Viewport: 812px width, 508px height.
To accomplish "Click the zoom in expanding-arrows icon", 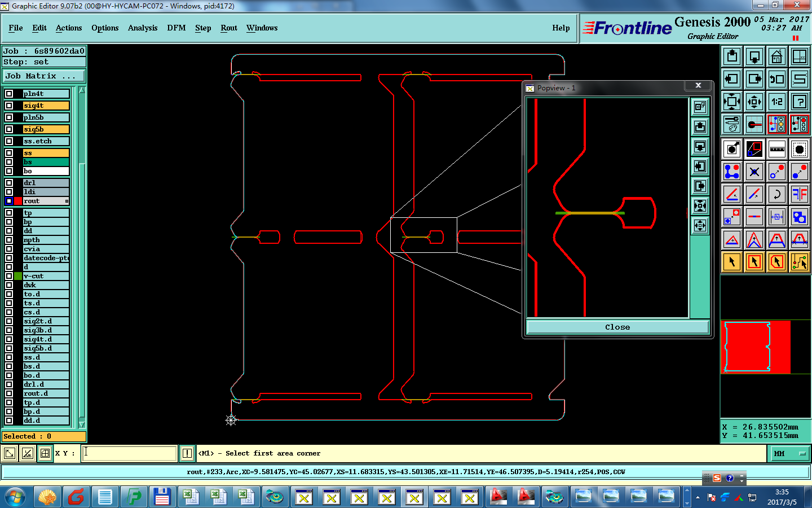I will 732,102.
